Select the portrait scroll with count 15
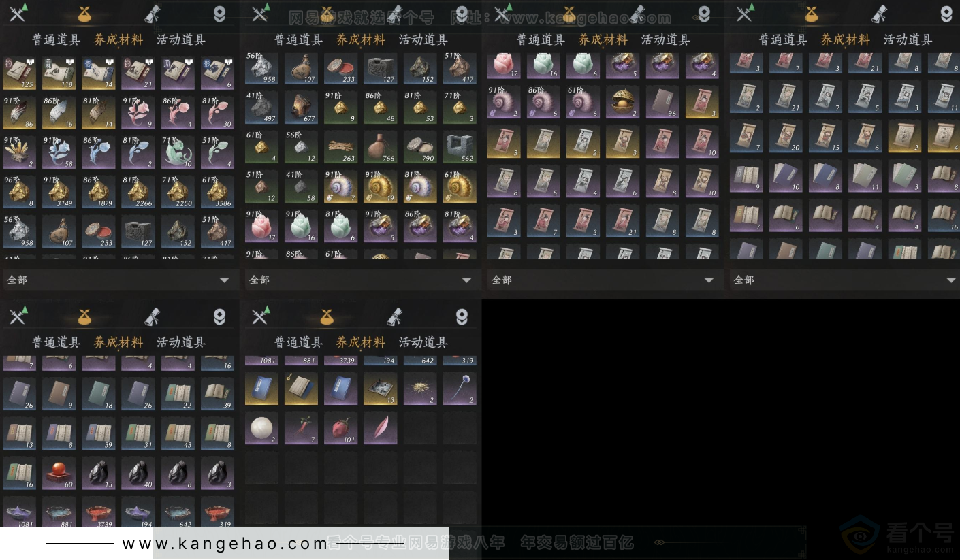This screenshot has width=960, height=560. [825, 137]
